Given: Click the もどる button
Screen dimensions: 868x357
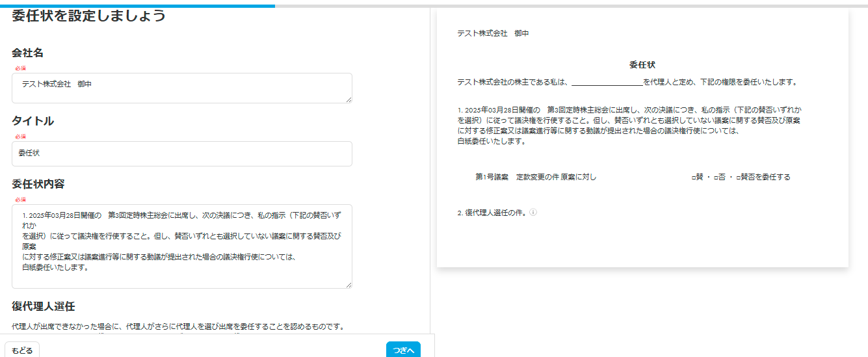Looking at the screenshot, I should (22, 350).
